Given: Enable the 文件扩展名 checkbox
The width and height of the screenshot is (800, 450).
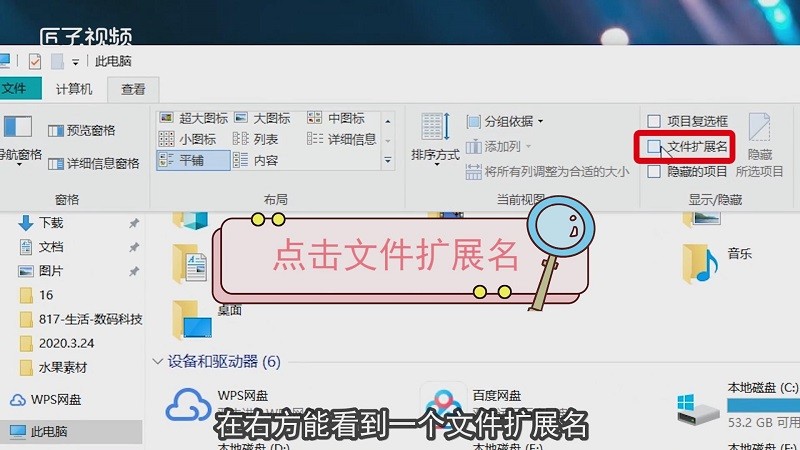Looking at the screenshot, I should tap(654, 147).
